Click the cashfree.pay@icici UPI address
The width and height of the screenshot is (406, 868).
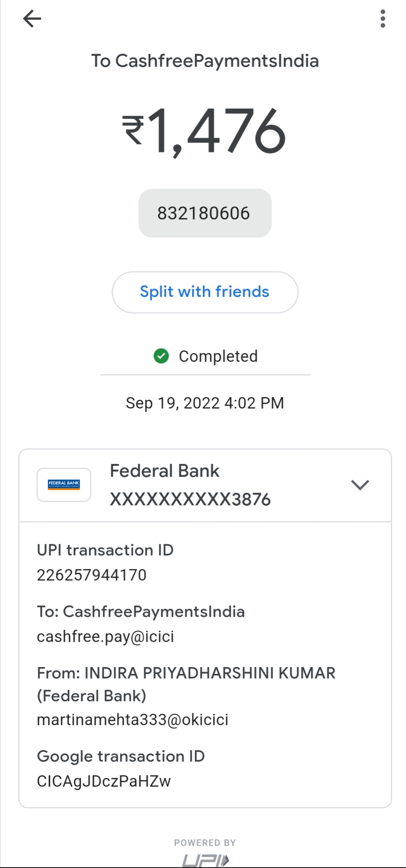(x=105, y=637)
